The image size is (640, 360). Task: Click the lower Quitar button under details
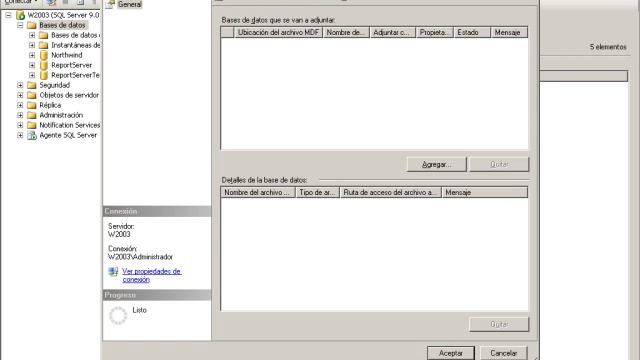pos(499,324)
